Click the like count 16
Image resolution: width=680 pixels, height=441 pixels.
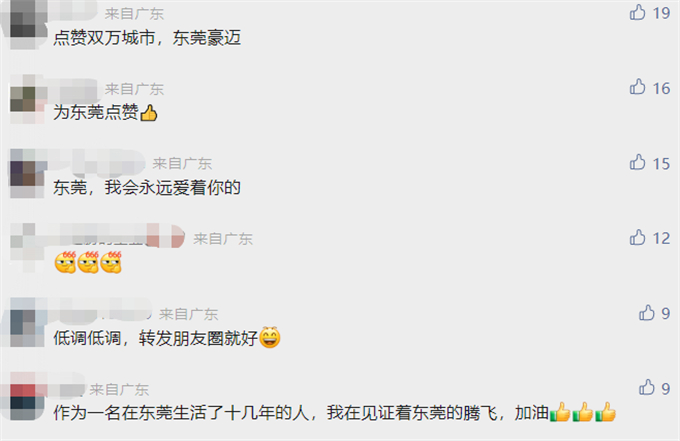(x=661, y=88)
